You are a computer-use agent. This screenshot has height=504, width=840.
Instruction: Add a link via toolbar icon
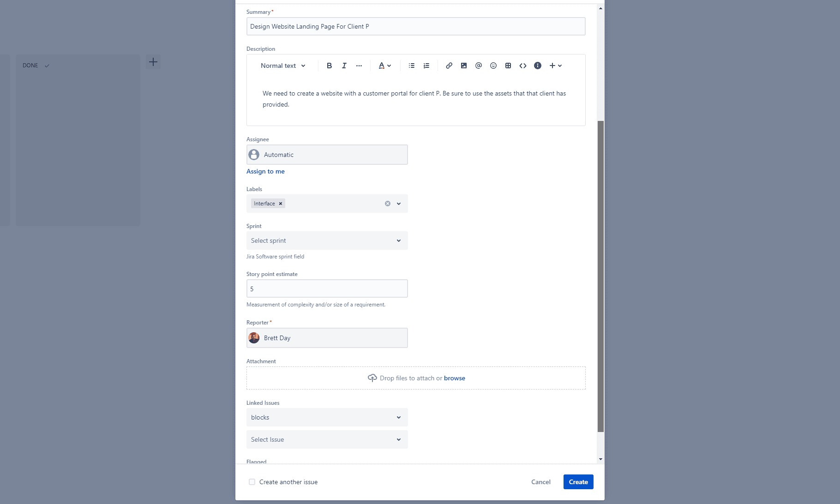pyautogui.click(x=449, y=66)
